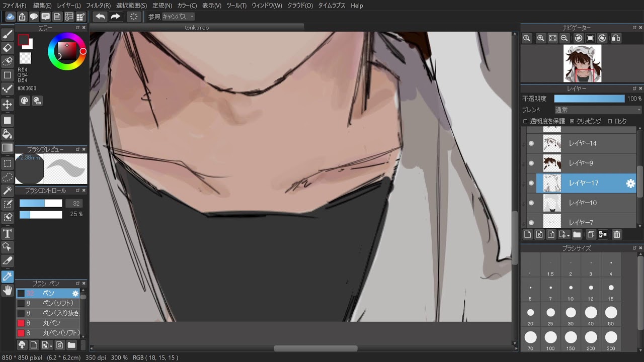Open the ブレンド mode dropdown

tap(598, 110)
